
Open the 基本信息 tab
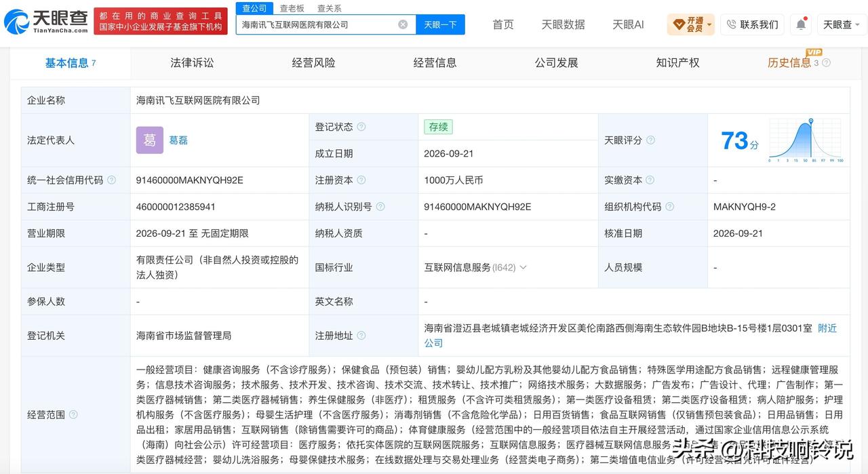pyautogui.click(x=71, y=63)
